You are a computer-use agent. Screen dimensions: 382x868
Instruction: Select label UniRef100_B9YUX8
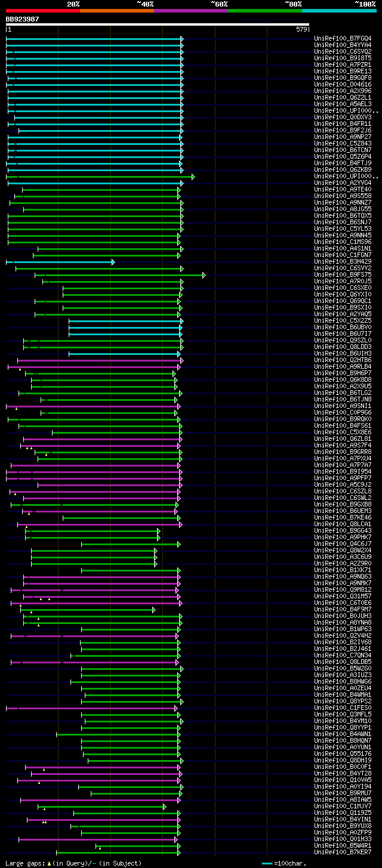[x=343, y=826]
